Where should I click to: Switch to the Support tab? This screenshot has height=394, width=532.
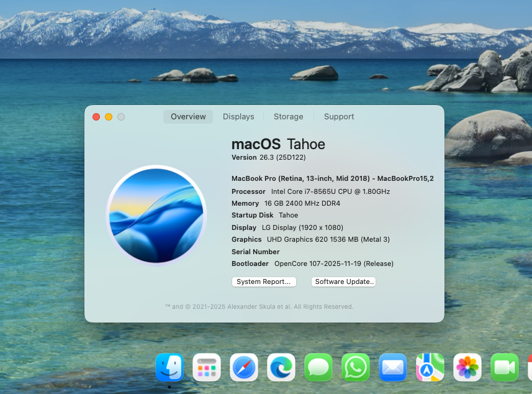tap(339, 116)
